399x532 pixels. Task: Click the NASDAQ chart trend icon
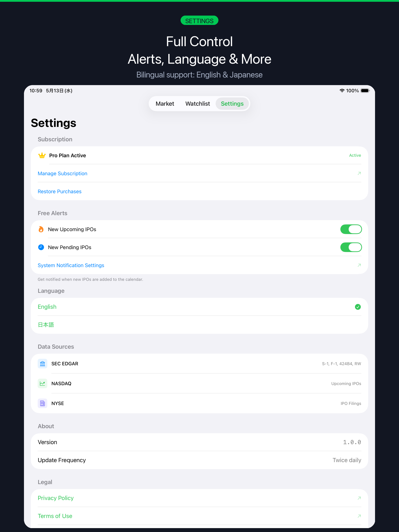click(43, 383)
